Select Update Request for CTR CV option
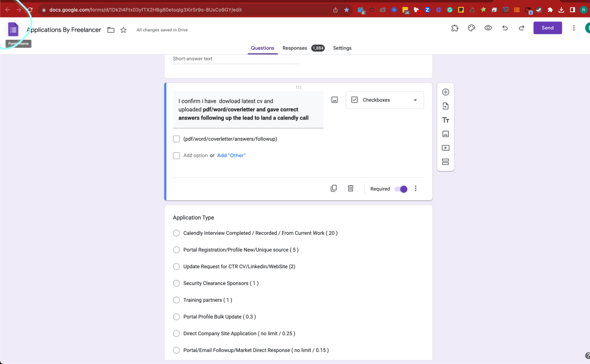590x364 pixels. click(176, 267)
